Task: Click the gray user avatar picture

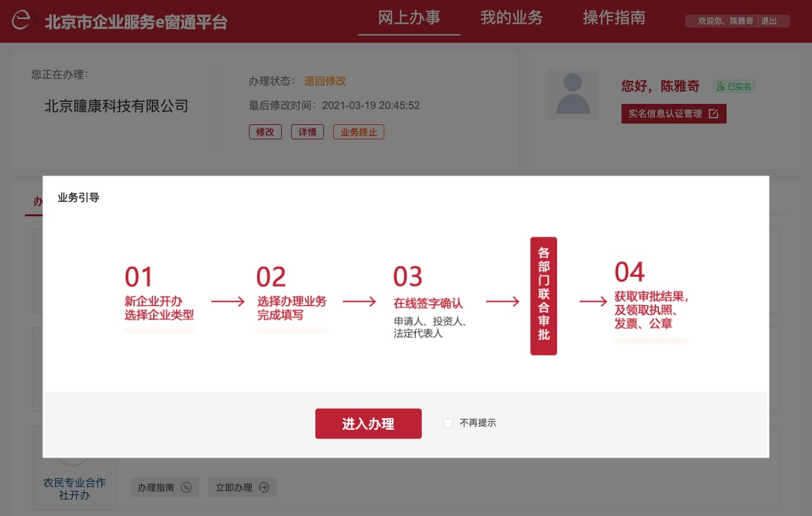Action: [x=573, y=94]
